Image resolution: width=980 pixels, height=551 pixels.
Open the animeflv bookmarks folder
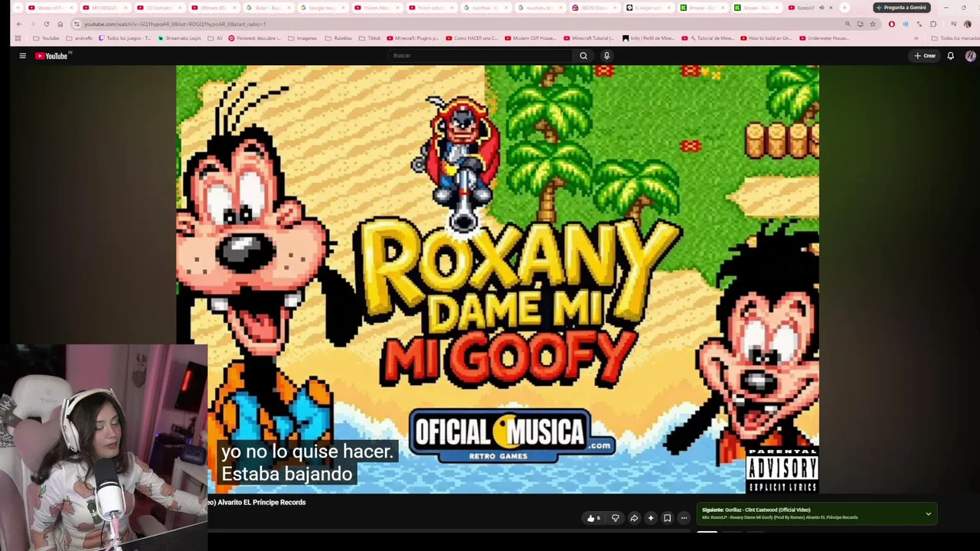click(x=79, y=38)
